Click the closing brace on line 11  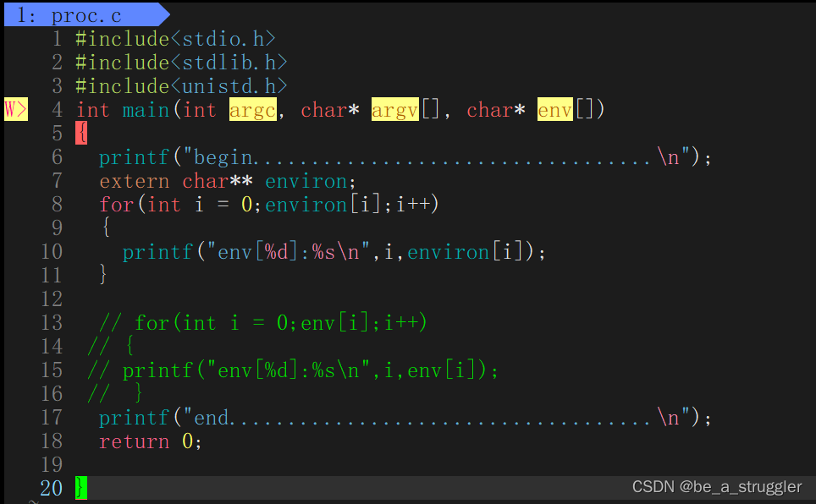click(104, 274)
